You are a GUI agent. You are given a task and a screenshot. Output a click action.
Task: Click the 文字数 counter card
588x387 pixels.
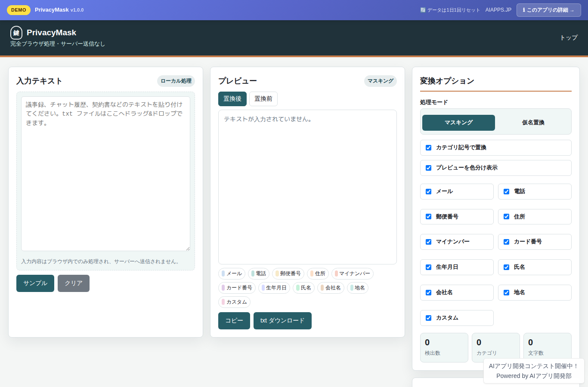pos(548,347)
